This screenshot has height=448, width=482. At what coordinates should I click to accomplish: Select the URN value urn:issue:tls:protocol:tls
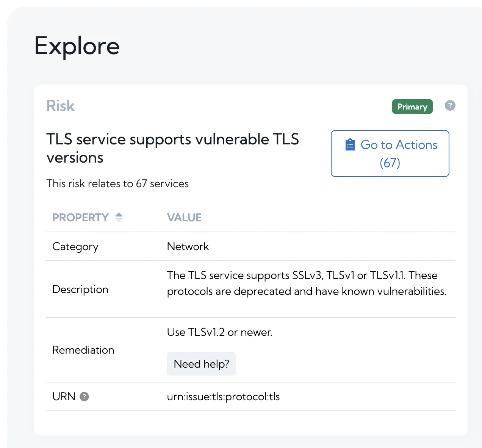click(x=223, y=396)
